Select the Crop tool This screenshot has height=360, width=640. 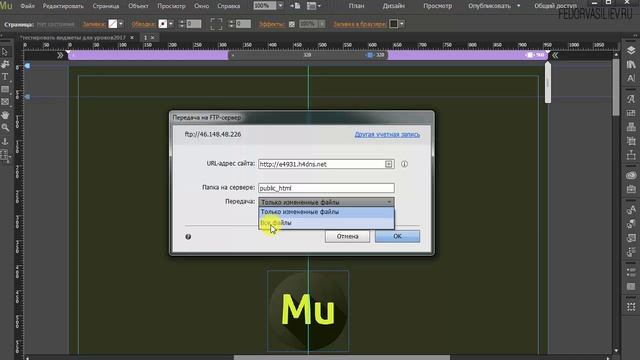click(x=5, y=64)
